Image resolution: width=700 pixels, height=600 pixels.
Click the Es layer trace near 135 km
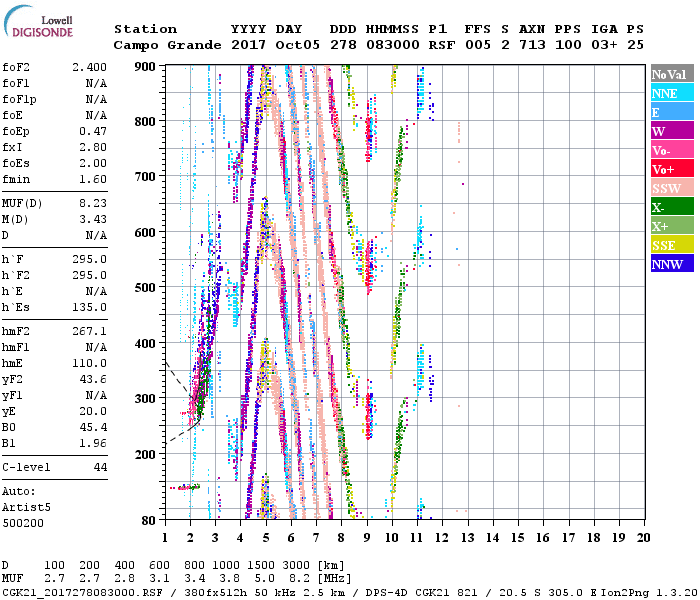(185, 488)
